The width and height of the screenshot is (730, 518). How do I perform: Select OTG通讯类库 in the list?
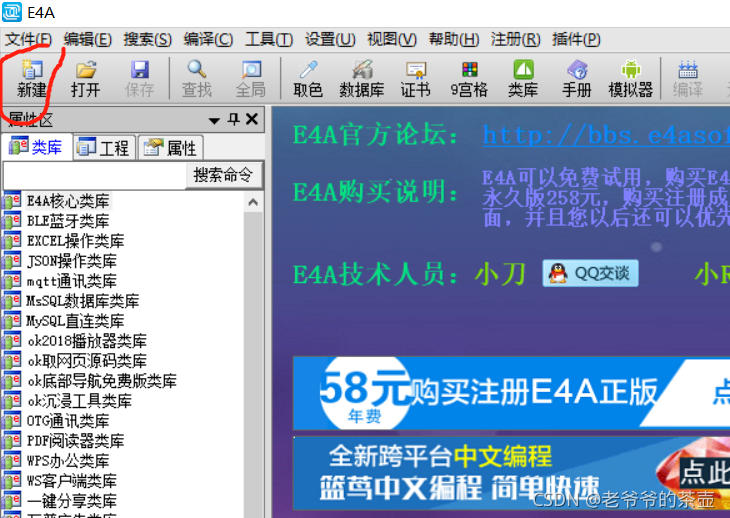coord(68,421)
